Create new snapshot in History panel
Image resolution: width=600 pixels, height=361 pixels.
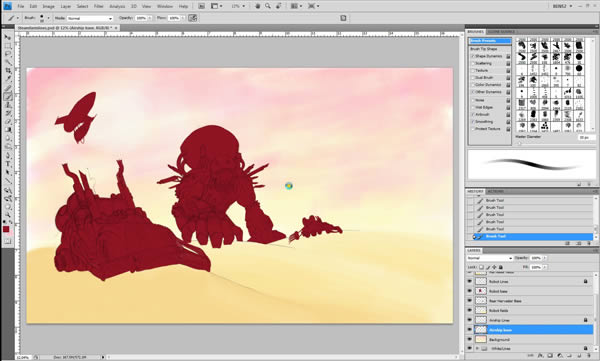coord(578,243)
